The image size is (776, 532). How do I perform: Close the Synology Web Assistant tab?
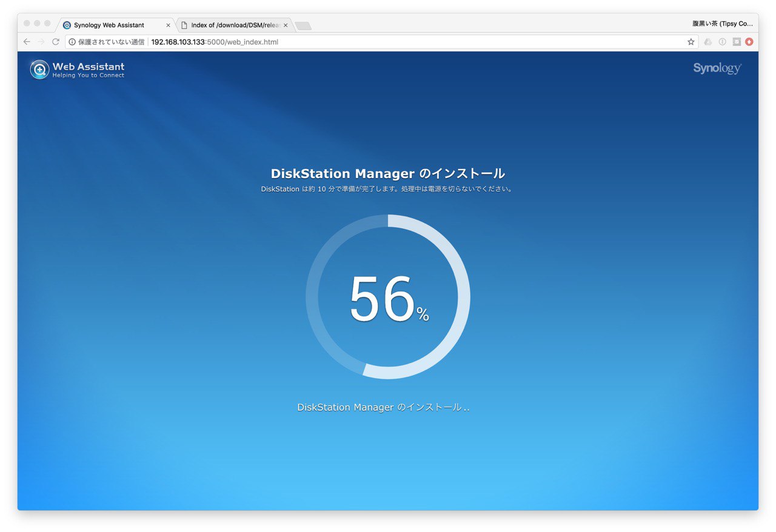point(168,25)
